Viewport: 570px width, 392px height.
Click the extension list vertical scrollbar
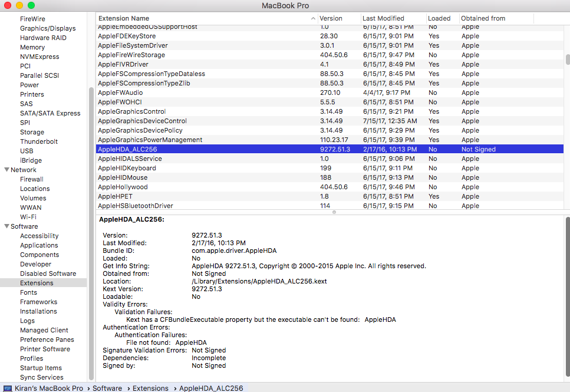568,60
